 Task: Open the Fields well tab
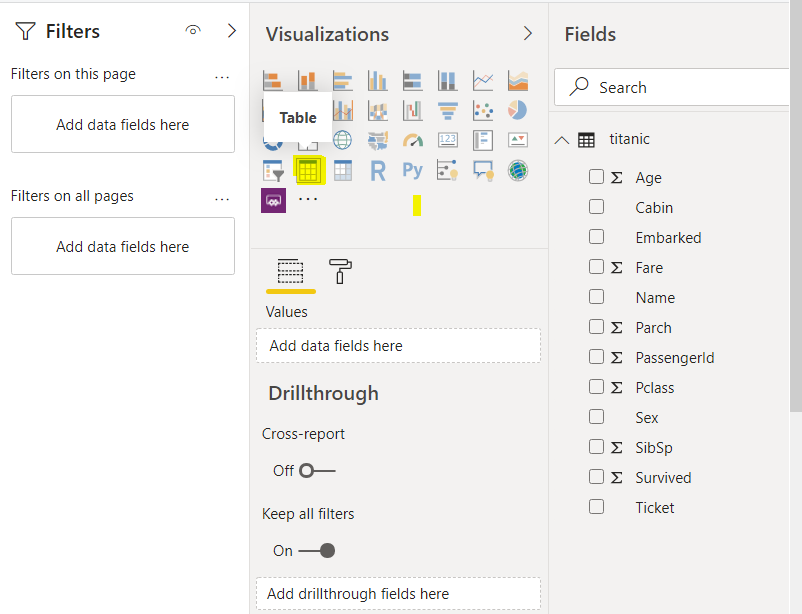(x=290, y=271)
